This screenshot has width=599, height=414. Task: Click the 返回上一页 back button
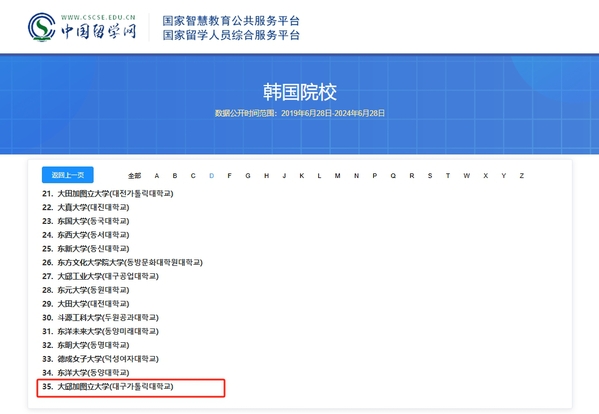(68, 175)
